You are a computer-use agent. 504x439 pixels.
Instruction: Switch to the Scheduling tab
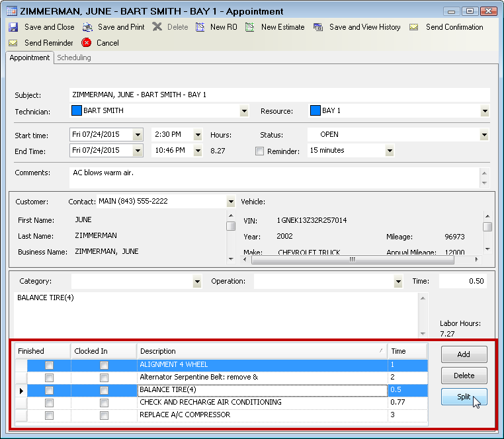click(74, 58)
